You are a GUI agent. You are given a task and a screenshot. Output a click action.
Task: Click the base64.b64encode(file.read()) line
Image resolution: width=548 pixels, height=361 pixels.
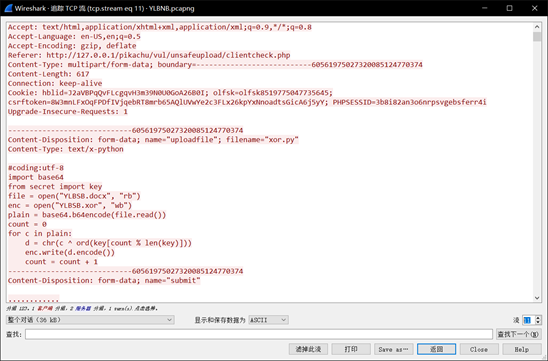tap(87, 215)
